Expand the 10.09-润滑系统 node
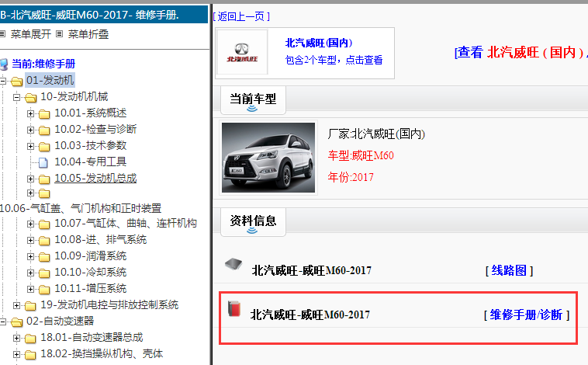This screenshot has width=588, height=365. tap(31, 256)
